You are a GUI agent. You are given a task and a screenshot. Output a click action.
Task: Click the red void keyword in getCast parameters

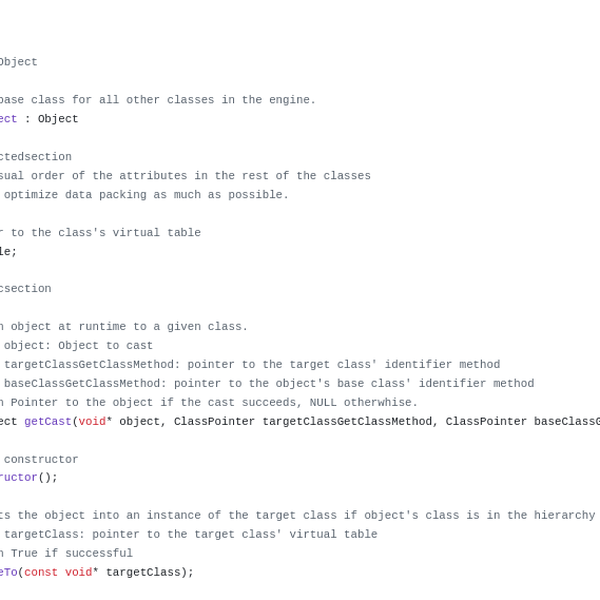(92, 422)
